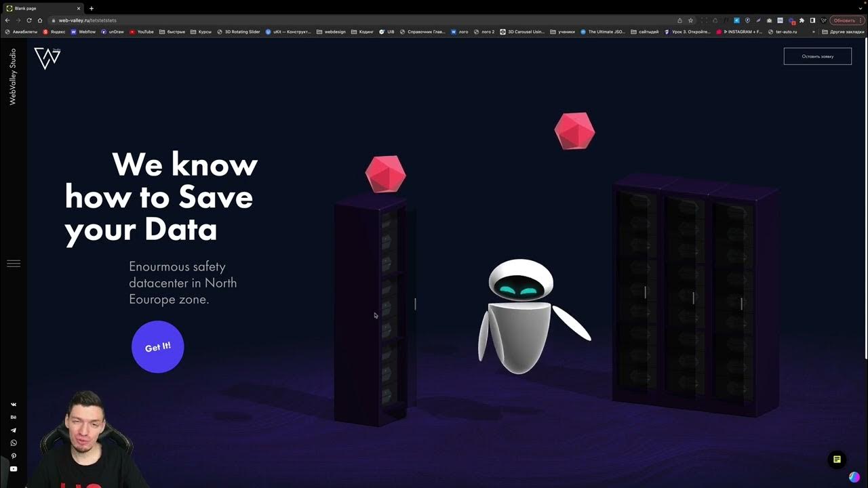Image resolution: width=868 pixels, height=488 pixels.
Task: Go forward with the browser forward arrow
Action: pos(18,20)
